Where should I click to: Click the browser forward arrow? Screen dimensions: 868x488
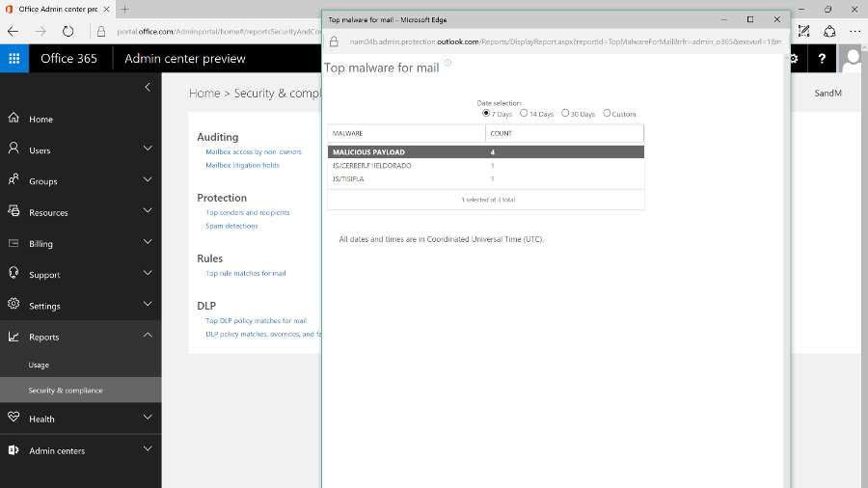41,31
